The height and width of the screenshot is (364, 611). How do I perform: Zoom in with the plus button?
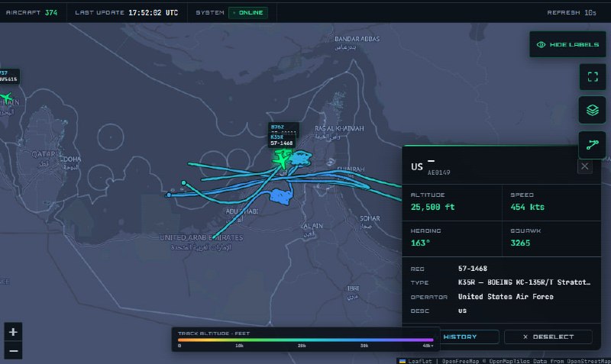pos(13,332)
